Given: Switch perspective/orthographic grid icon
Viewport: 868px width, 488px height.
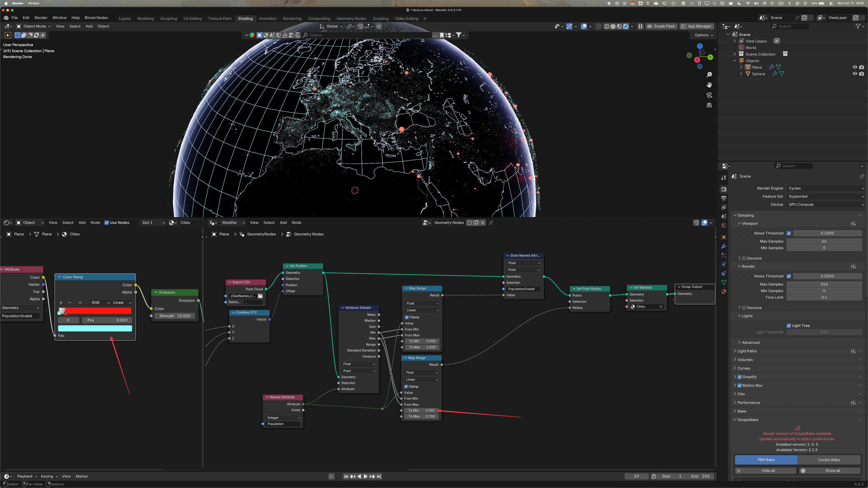Looking at the screenshot, I should click(709, 105).
